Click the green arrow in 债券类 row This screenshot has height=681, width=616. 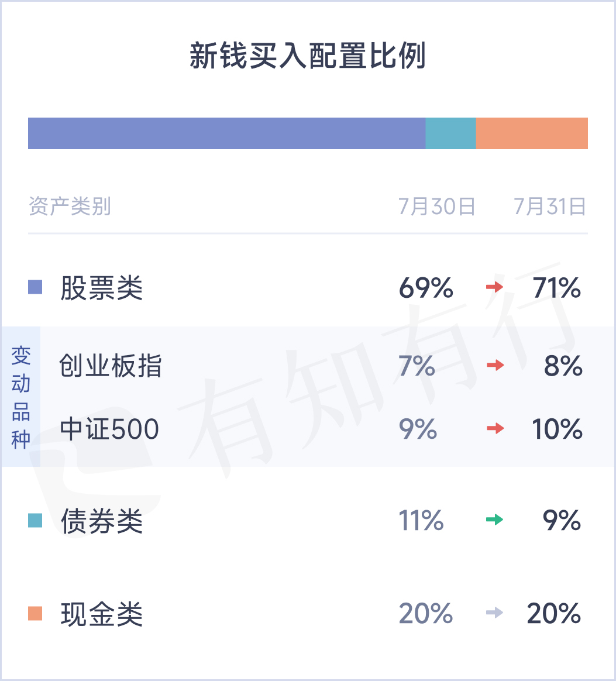494,520
